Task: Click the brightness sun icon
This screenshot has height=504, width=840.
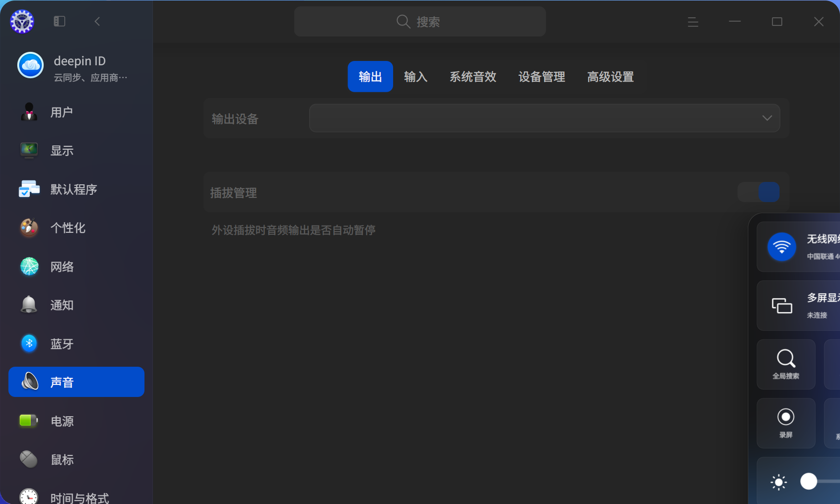Action: click(779, 482)
